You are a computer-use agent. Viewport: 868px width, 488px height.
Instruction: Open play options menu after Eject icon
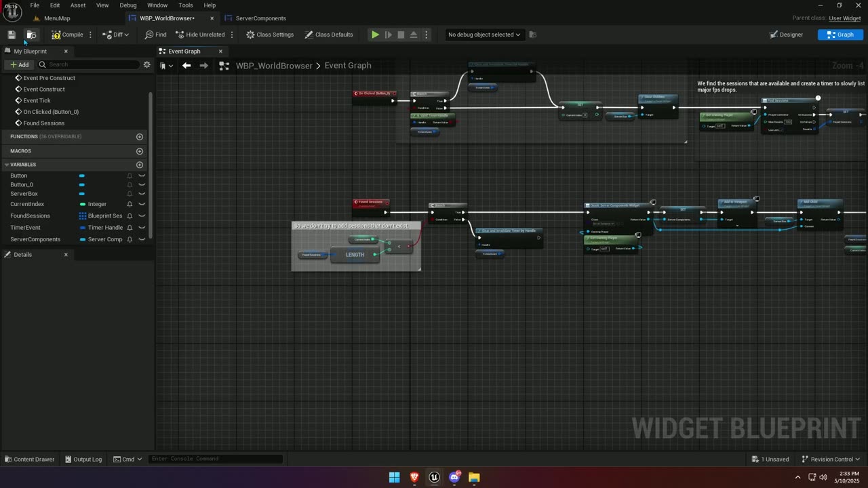click(426, 35)
